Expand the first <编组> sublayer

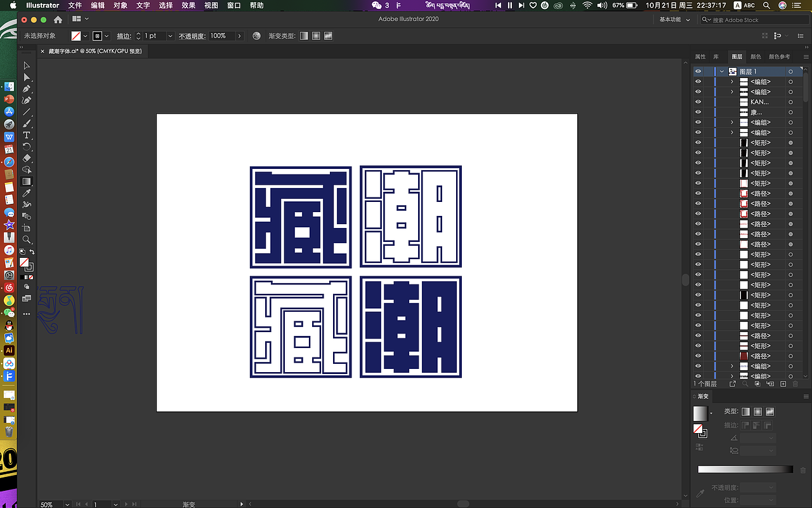731,81
